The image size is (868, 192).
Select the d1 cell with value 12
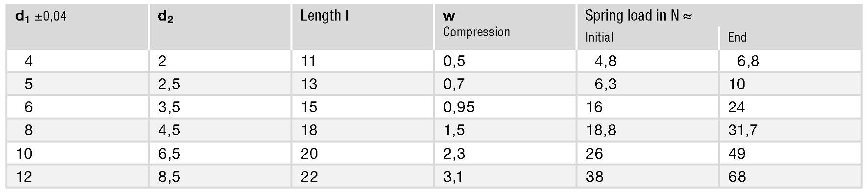click(24, 176)
